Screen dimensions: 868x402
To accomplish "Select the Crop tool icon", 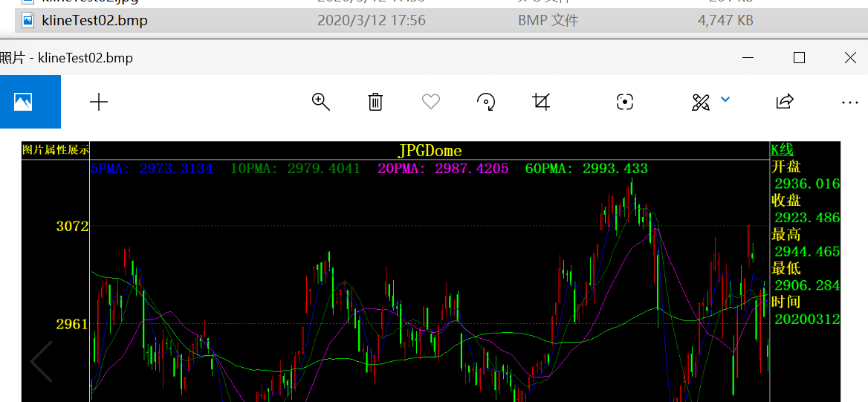I will pyautogui.click(x=542, y=102).
